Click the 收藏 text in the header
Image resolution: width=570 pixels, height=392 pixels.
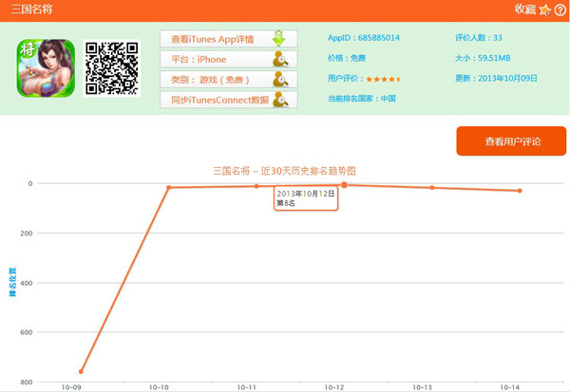525,9
